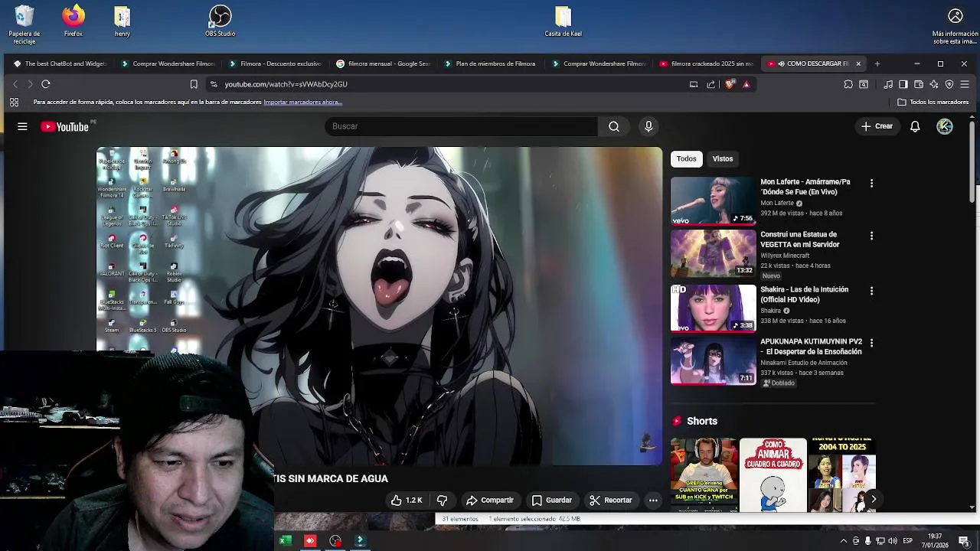Open options for Construí una Estatua video

pyautogui.click(x=871, y=236)
